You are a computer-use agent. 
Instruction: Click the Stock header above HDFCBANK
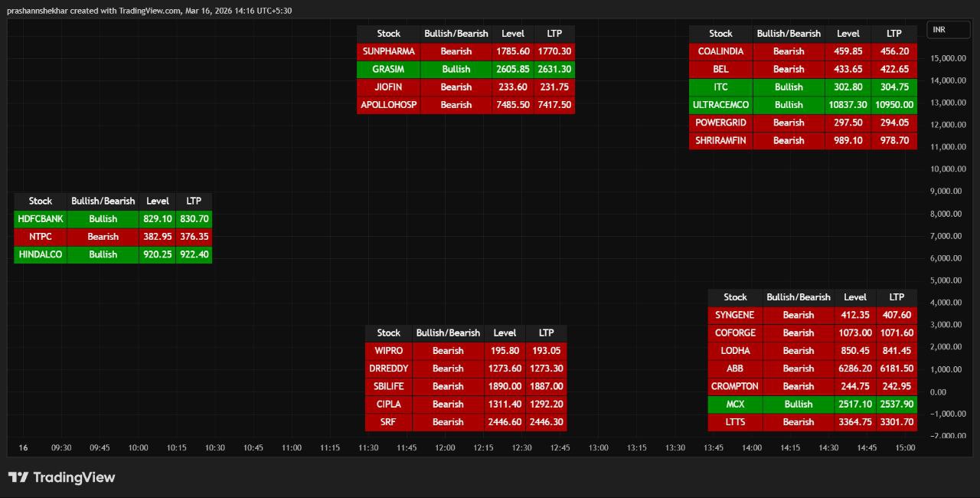[41, 201]
